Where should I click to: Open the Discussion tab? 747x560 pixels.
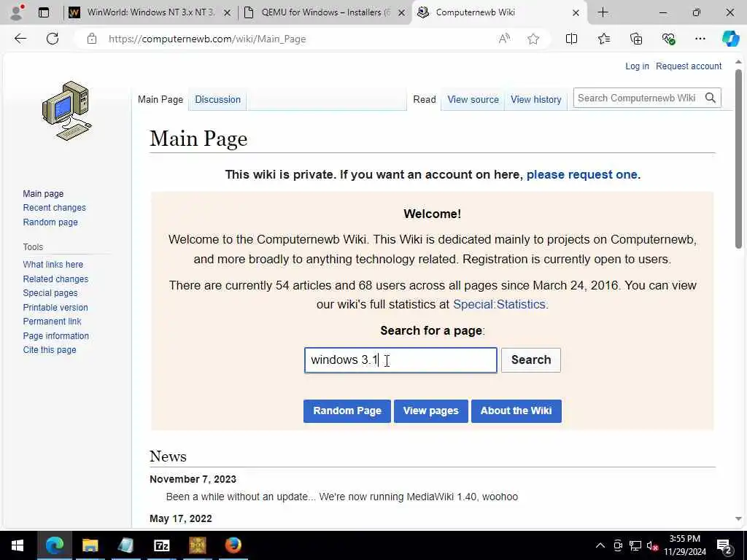click(217, 99)
